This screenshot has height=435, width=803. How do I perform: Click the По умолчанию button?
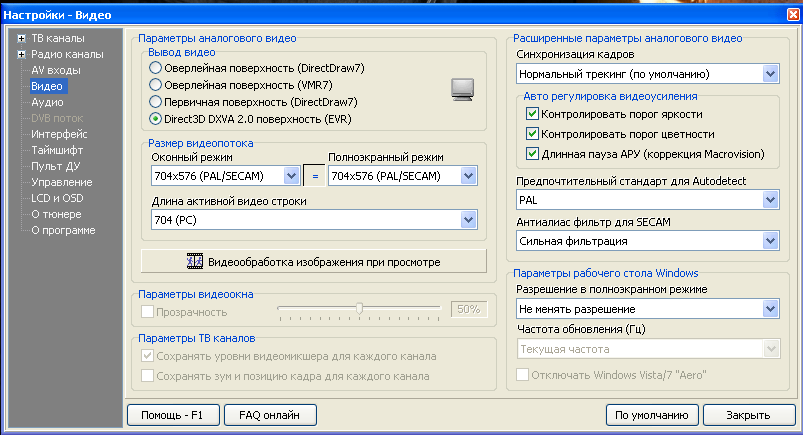coord(650,414)
